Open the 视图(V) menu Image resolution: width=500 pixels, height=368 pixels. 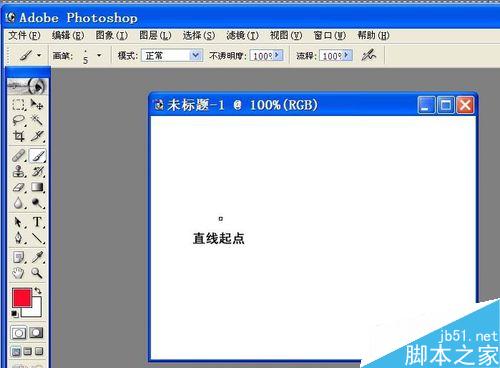click(286, 35)
